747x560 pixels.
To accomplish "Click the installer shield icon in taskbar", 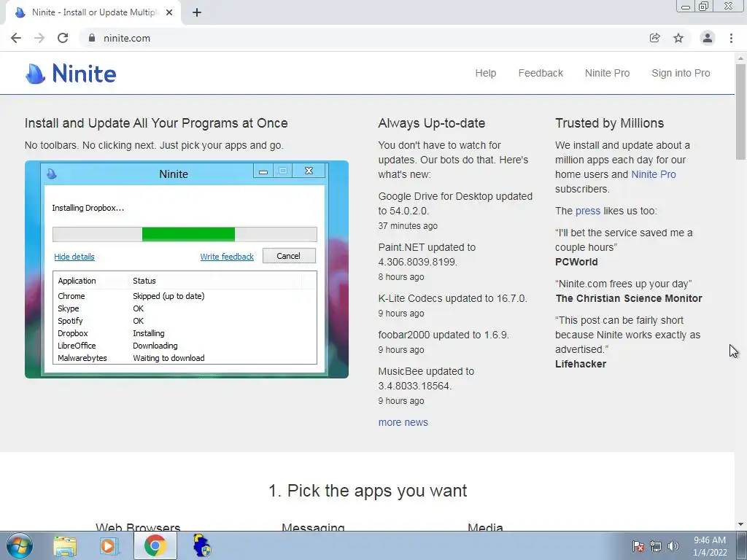I will click(201, 545).
